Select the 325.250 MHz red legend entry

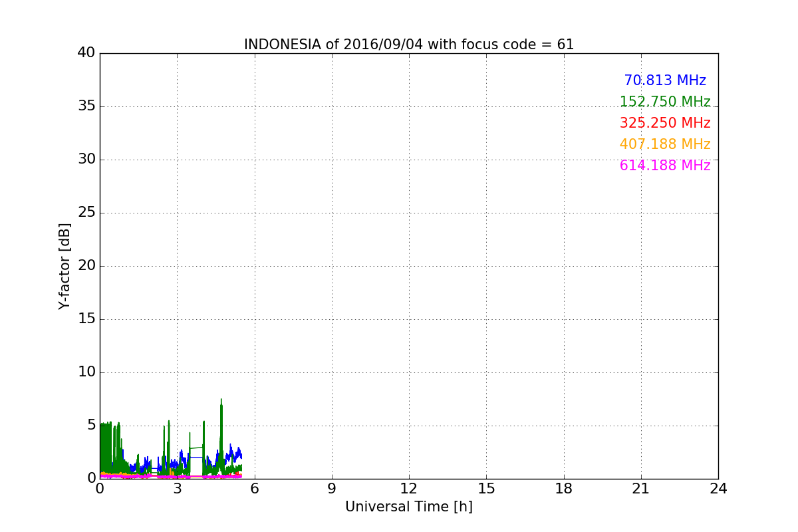point(665,124)
